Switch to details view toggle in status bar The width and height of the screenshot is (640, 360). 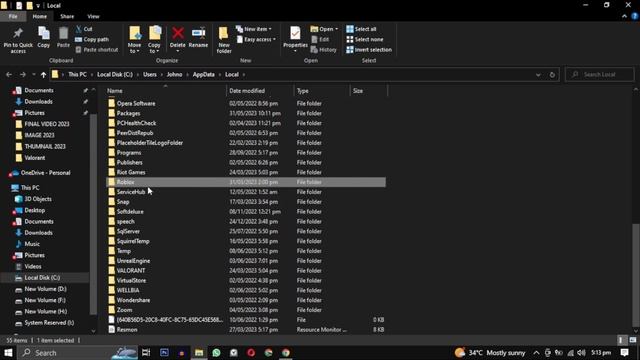(x=621, y=340)
